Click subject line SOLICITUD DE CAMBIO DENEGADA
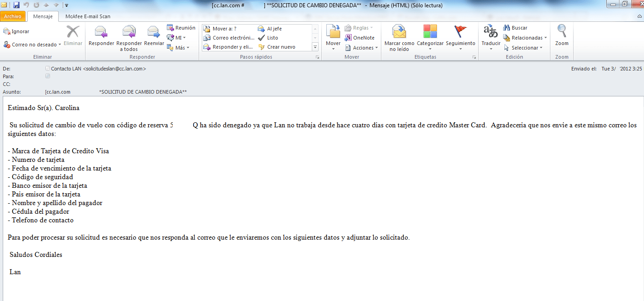 tap(143, 92)
